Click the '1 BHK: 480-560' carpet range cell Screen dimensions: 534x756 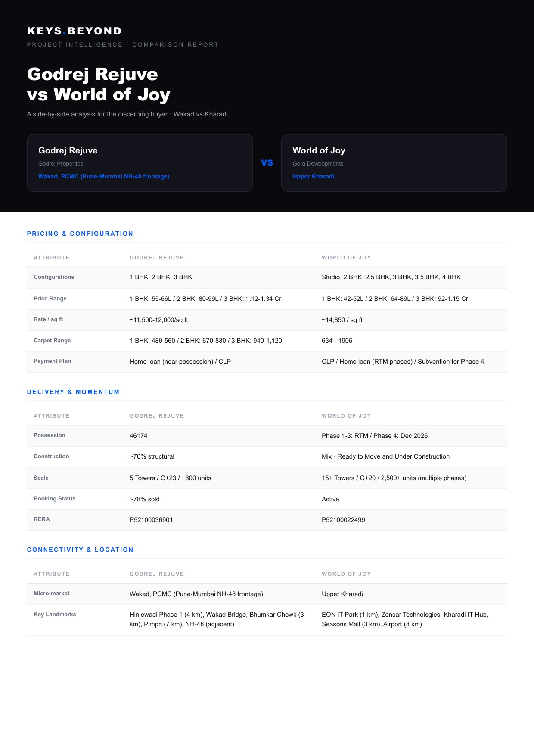(206, 341)
